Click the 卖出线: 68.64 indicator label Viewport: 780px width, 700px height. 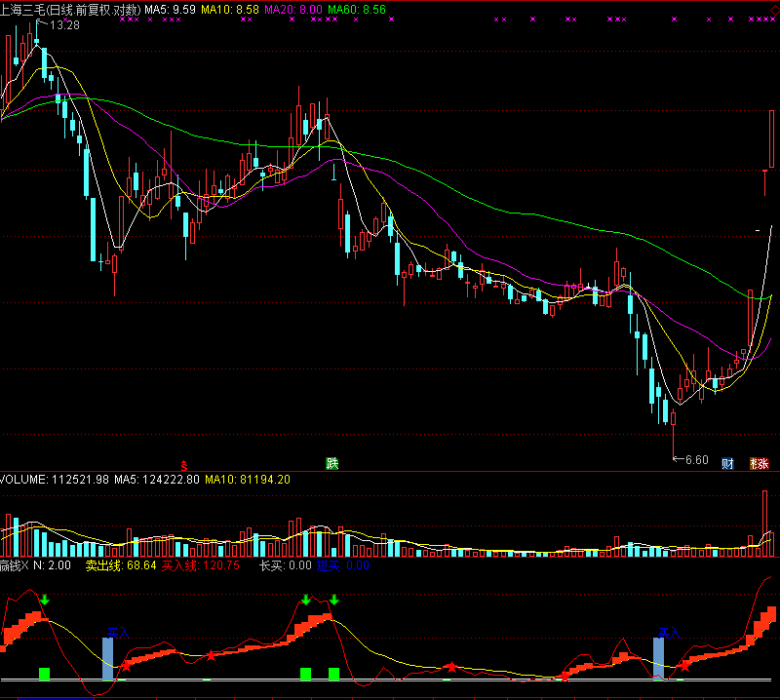(x=121, y=565)
